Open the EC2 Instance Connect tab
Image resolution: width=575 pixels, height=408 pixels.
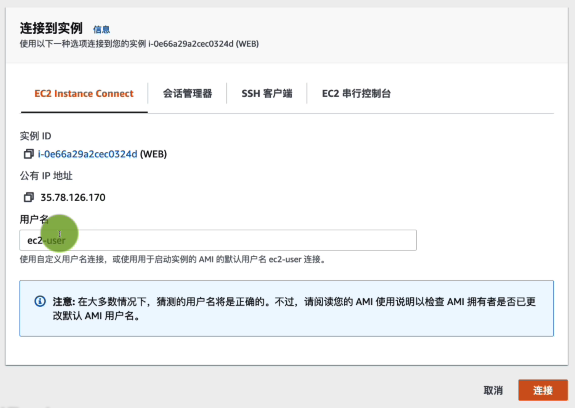point(84,93)
